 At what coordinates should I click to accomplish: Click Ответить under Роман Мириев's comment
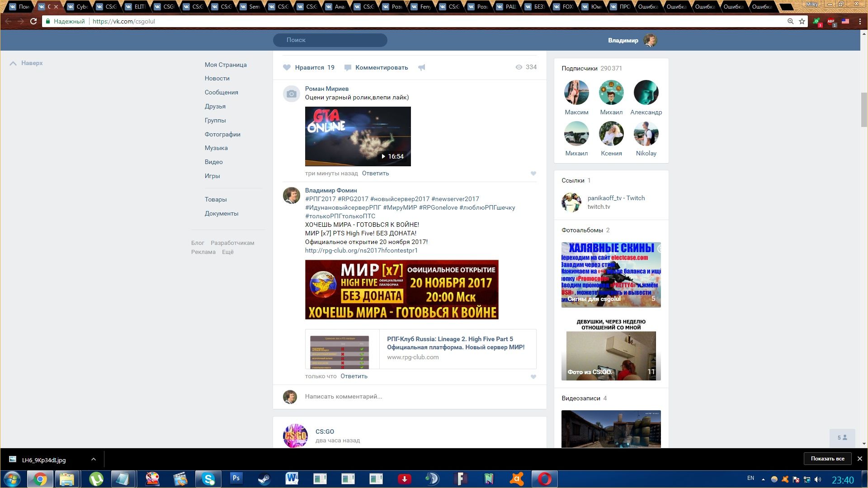click(375, 173)
